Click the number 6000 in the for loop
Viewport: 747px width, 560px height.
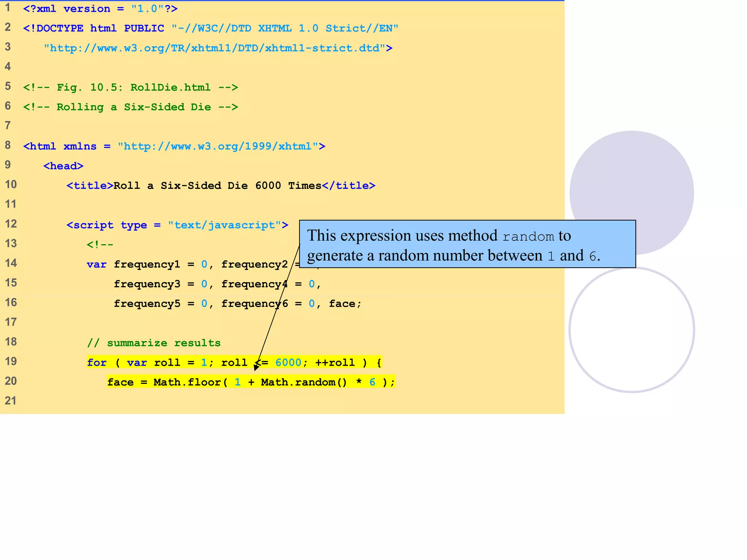[x=288, y=362]
